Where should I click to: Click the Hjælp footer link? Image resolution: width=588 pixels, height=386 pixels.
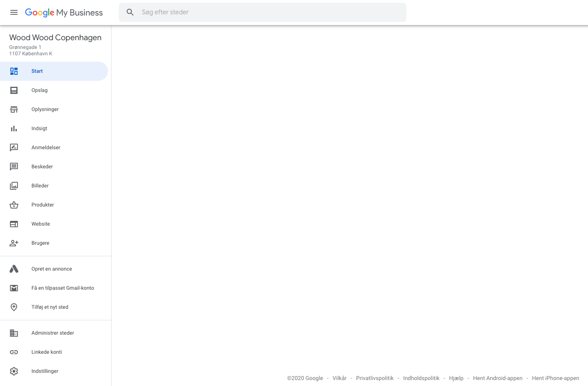[x=456, y=378]
